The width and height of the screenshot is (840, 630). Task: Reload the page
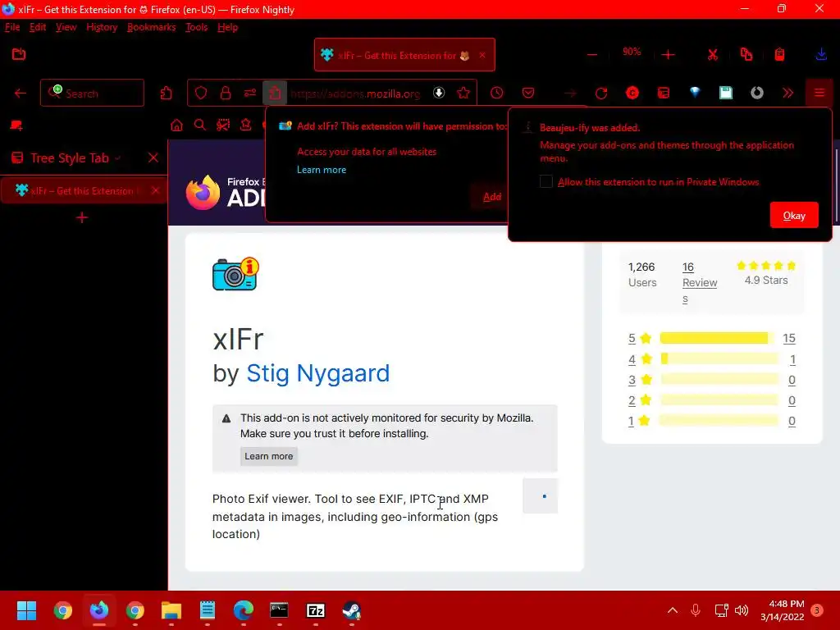click(601, 94)
